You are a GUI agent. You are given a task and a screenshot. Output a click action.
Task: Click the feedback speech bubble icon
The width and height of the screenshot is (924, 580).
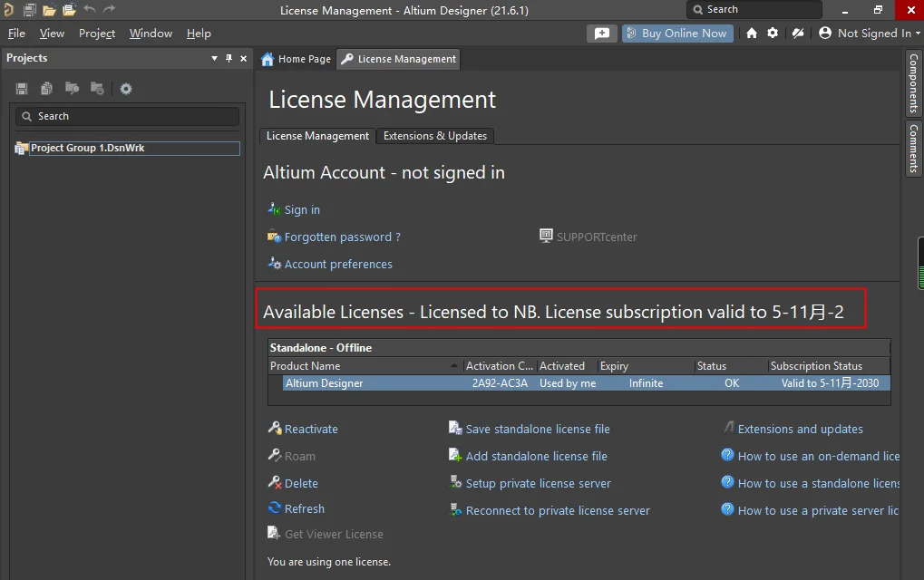click(x=601, y=34)
